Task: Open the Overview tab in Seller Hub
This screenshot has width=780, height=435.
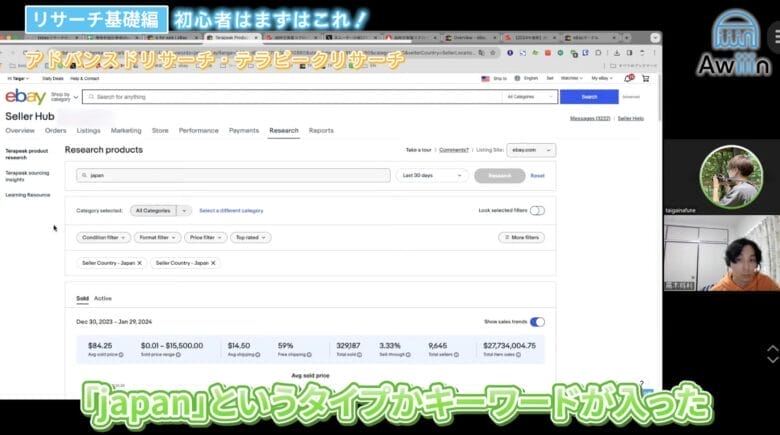Action: click(20, 130)
